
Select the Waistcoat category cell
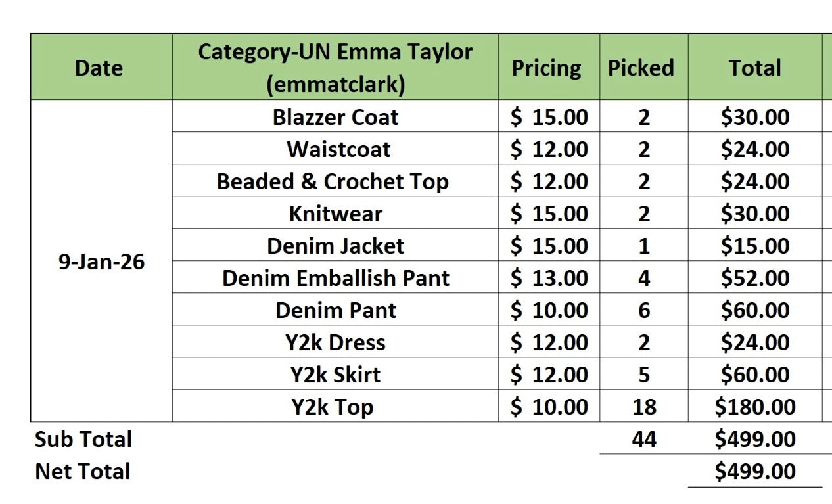pyautogui.click(x=335, y=149)
